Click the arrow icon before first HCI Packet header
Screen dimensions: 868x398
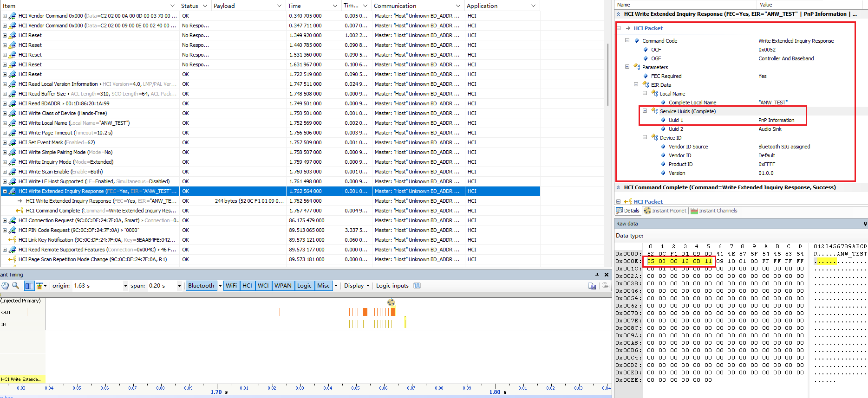tap(628, 28)
